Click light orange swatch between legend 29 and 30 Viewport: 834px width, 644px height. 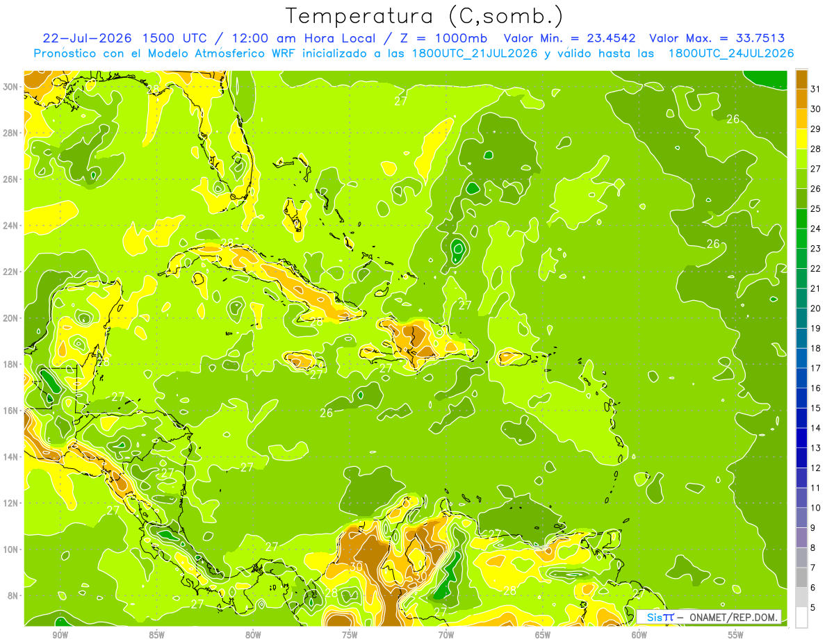click(x=801, y=119)
